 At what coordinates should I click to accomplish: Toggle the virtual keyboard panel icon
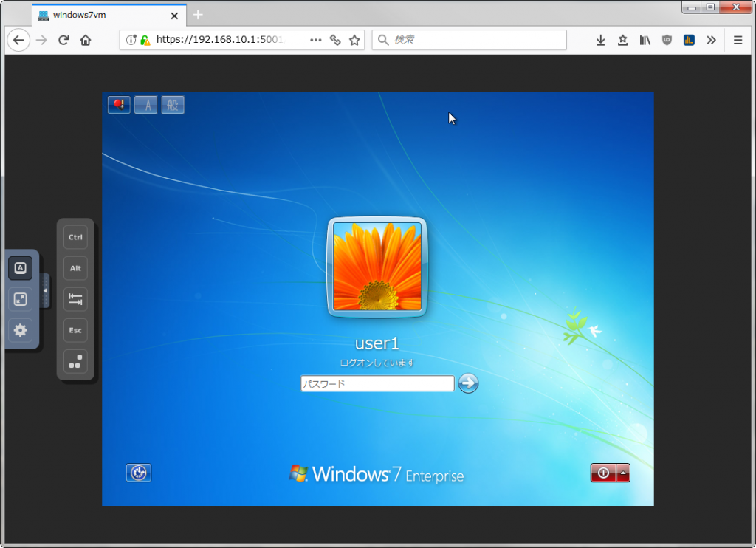point(20,268)
